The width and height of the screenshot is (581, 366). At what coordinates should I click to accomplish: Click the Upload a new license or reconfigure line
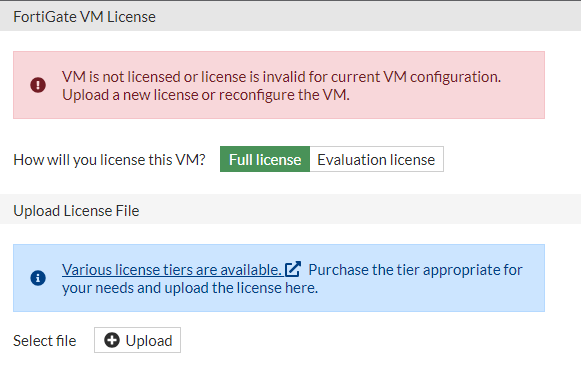[206, 95]
